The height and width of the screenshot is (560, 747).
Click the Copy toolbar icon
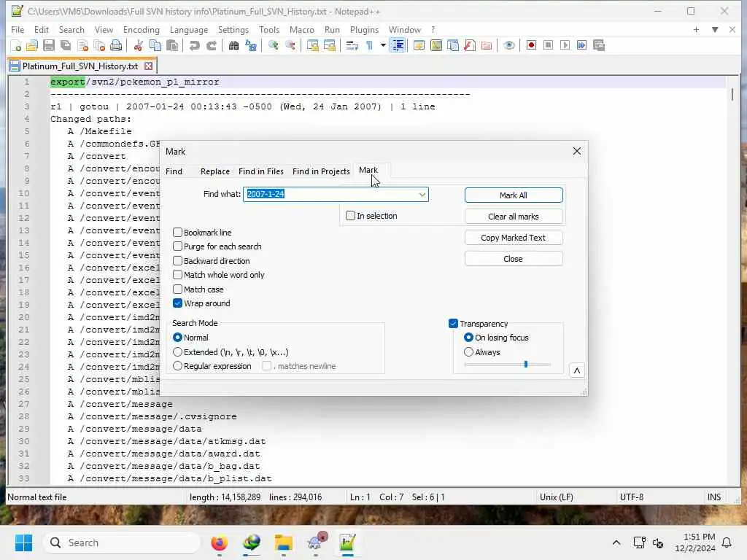click(155, 46)
